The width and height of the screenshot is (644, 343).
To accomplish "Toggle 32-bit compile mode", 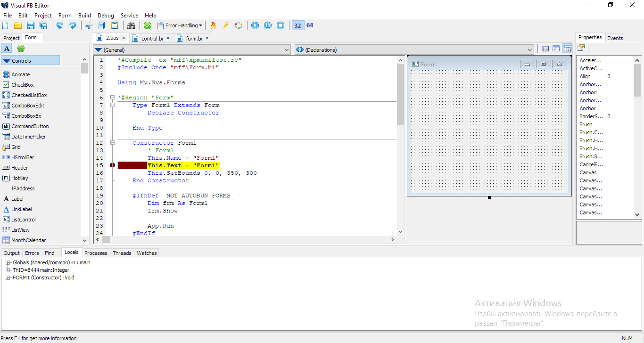I will (x=297, y=25).
